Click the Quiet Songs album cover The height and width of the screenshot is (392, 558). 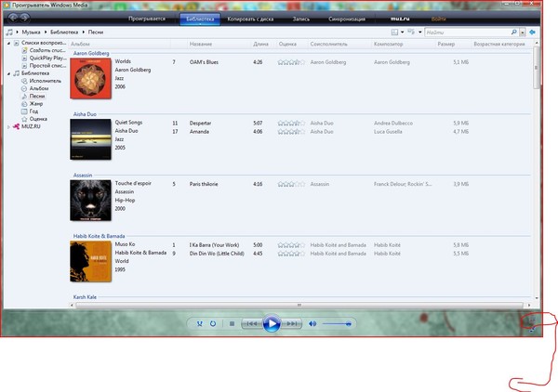[90, 139]
